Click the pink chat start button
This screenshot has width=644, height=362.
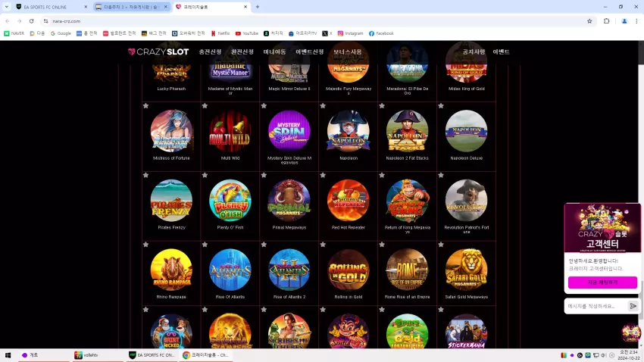pos(602,282)
